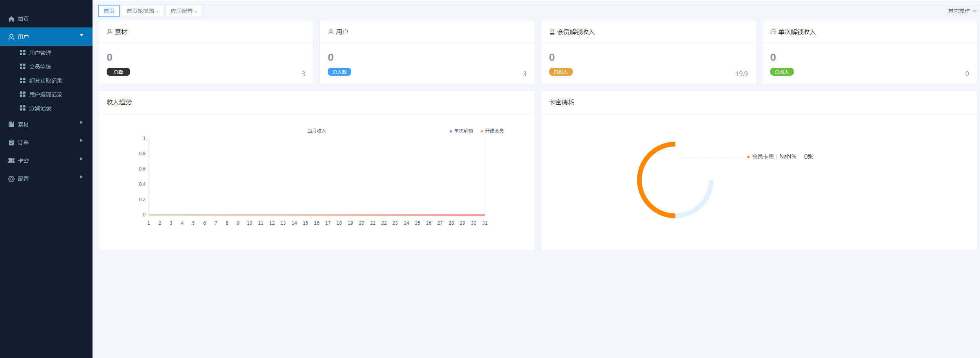
Task: Click the grid icon beside 用户管理
Action: pyautogui.click(x=23, y=53)
